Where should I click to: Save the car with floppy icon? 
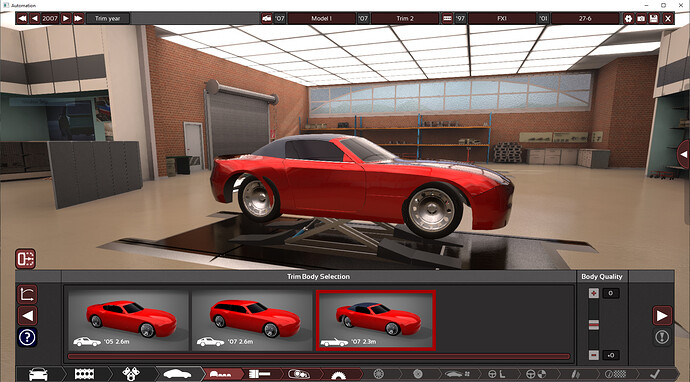(x=654, y=18)
